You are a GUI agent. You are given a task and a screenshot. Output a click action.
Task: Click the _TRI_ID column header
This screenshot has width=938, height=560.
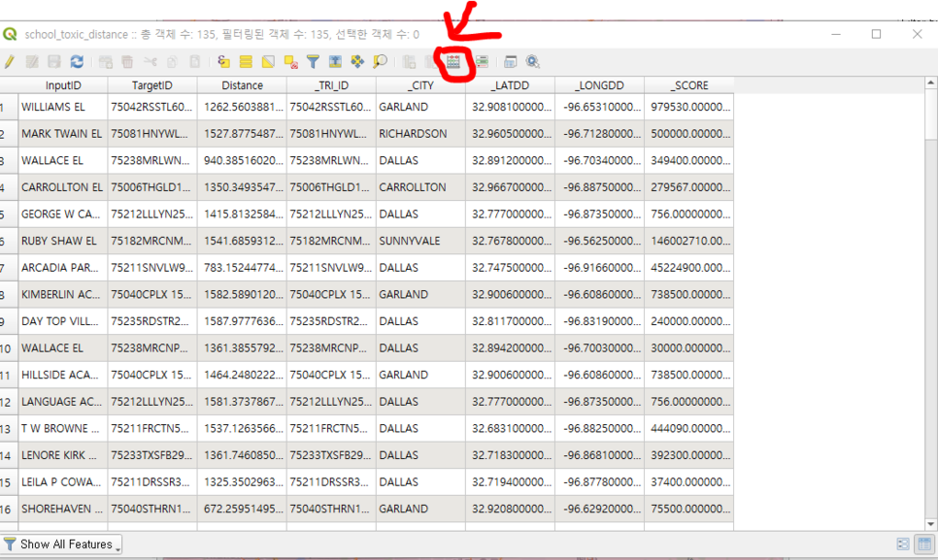point(331,85)
